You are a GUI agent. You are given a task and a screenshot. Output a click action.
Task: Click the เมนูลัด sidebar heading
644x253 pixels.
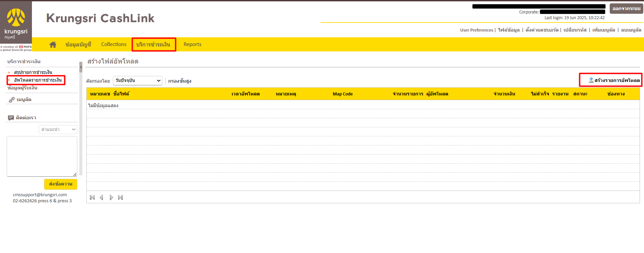pos(24,100)
